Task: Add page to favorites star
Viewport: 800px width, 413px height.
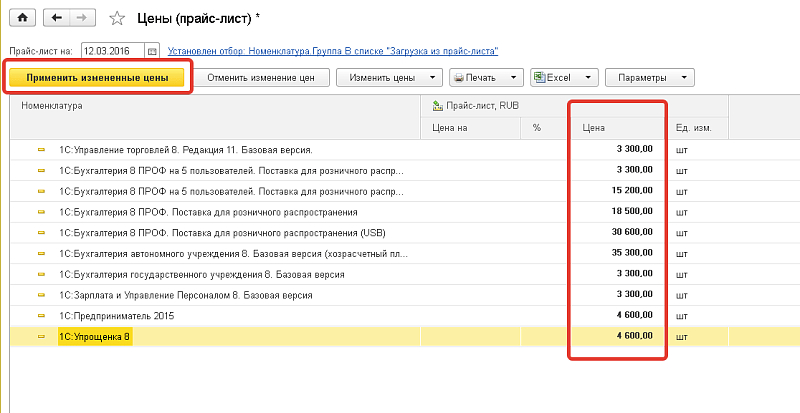Action: (x=117, y=19)
